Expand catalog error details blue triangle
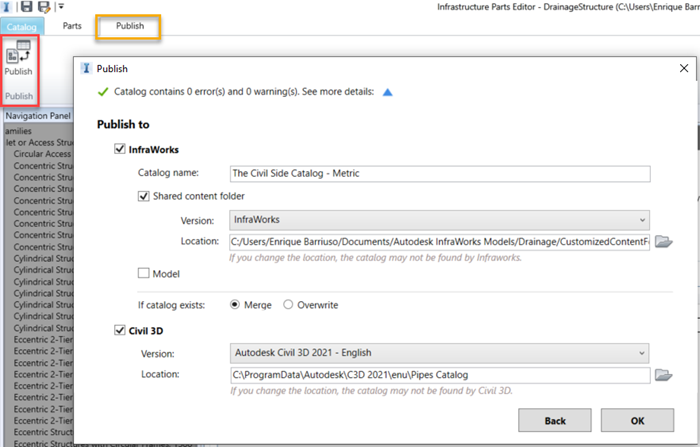The width and height of the screenshot is (700, 447). [388, 92]
